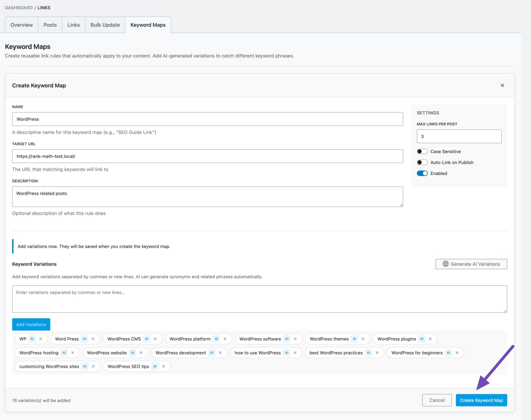Close the Create Keyword Map panel

point(502,85)
